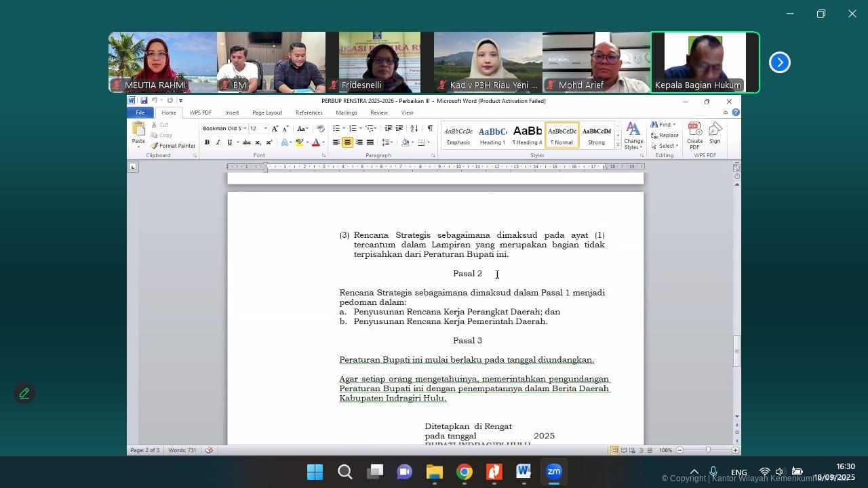
Task: Show next participants with blue arrow
Action: tap(779, 62)
